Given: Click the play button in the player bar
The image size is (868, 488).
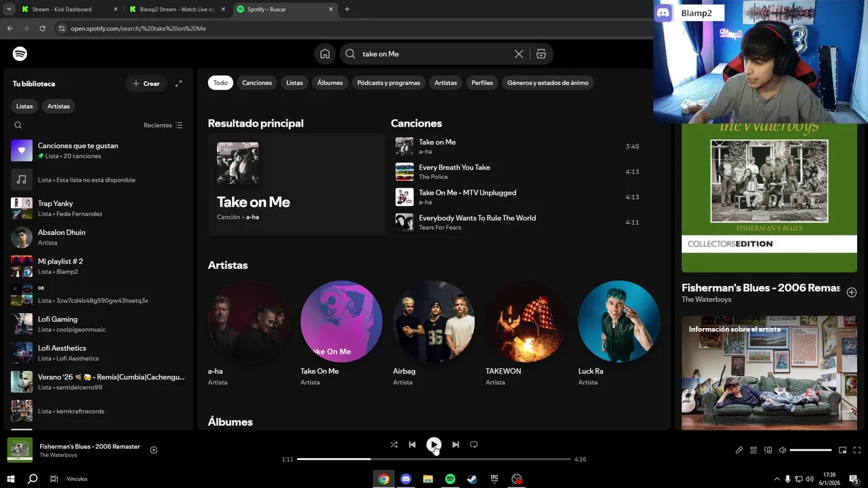Looking at the screenshot, I should coord(434,445).
